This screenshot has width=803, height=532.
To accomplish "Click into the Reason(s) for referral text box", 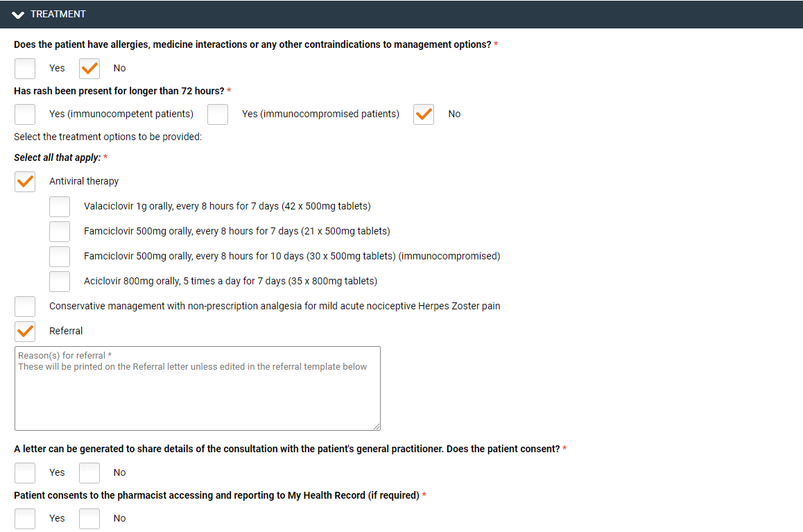I will pos(197,395).
